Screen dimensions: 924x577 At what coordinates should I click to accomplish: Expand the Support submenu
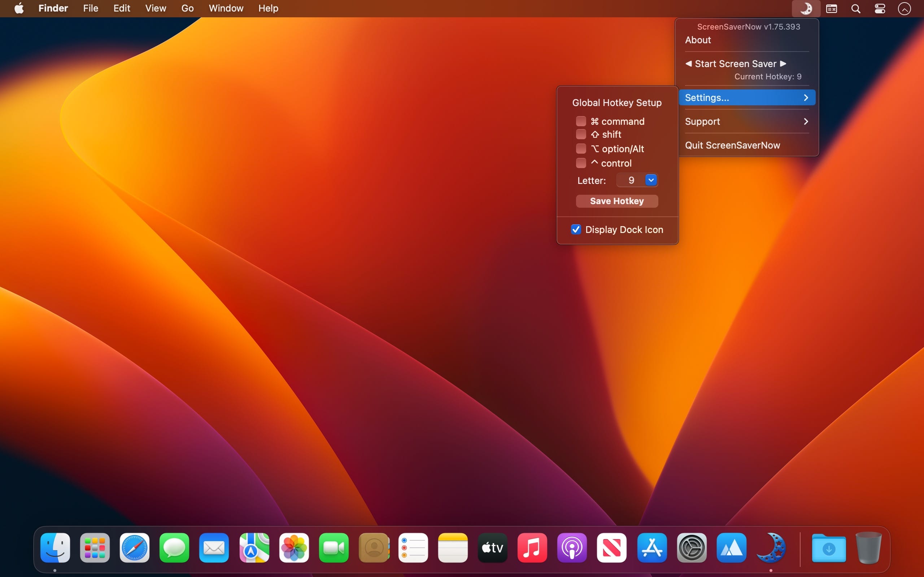746,122
